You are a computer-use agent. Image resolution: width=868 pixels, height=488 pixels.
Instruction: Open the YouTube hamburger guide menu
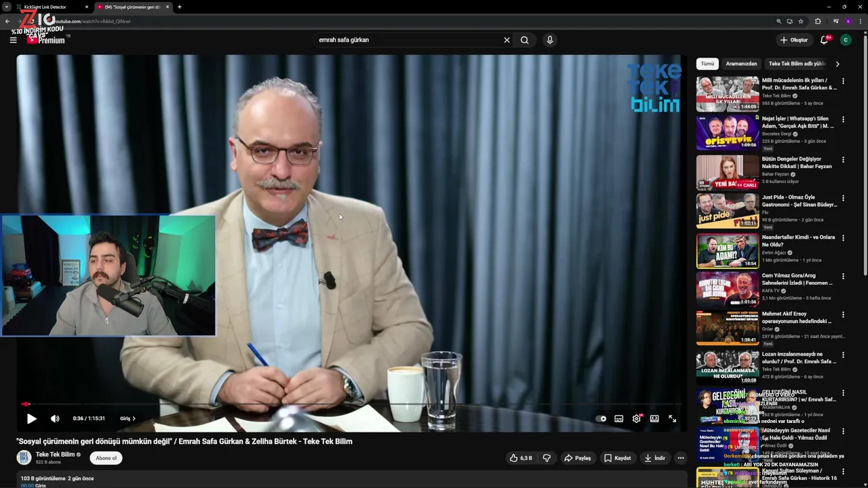(13, 40)
